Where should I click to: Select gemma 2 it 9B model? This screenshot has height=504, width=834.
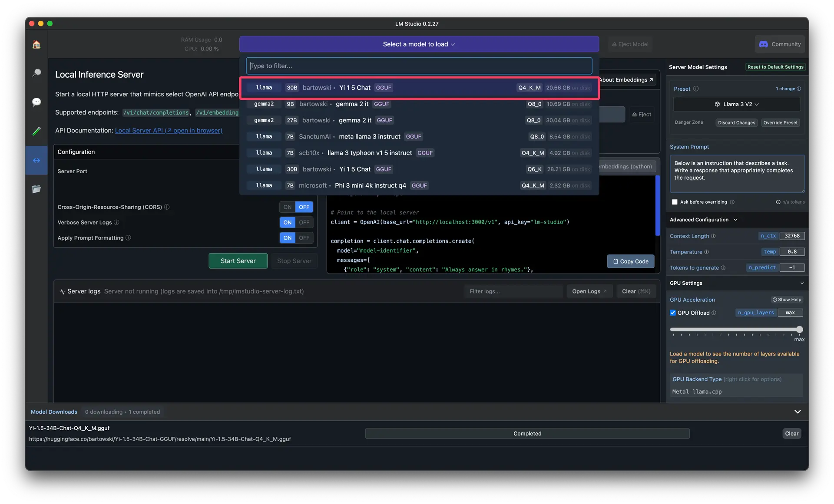[419, 104]
